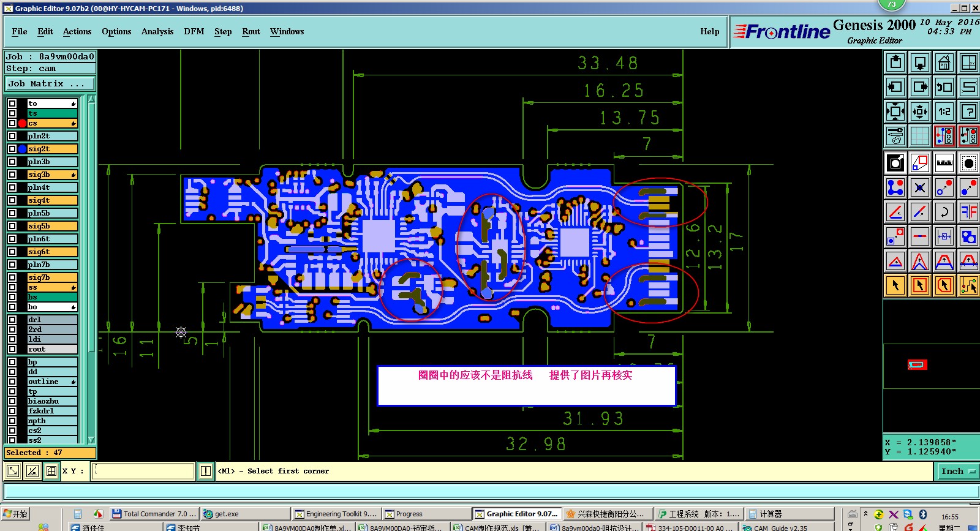
Task: Toggle display checkbox for drl layer
Action: (12, 320)
